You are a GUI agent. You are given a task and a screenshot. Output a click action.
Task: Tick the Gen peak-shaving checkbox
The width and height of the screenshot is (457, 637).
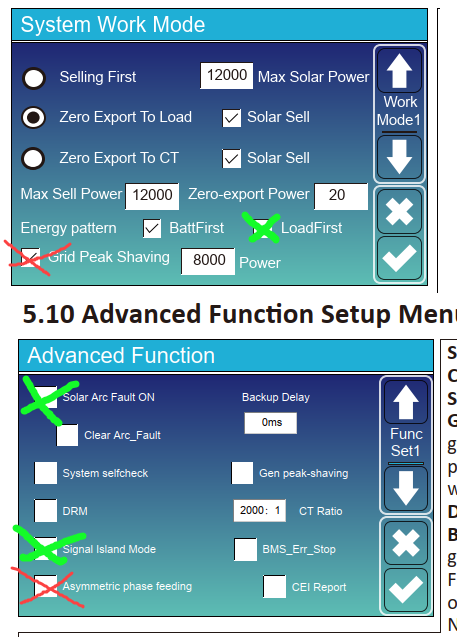(242, 473)
